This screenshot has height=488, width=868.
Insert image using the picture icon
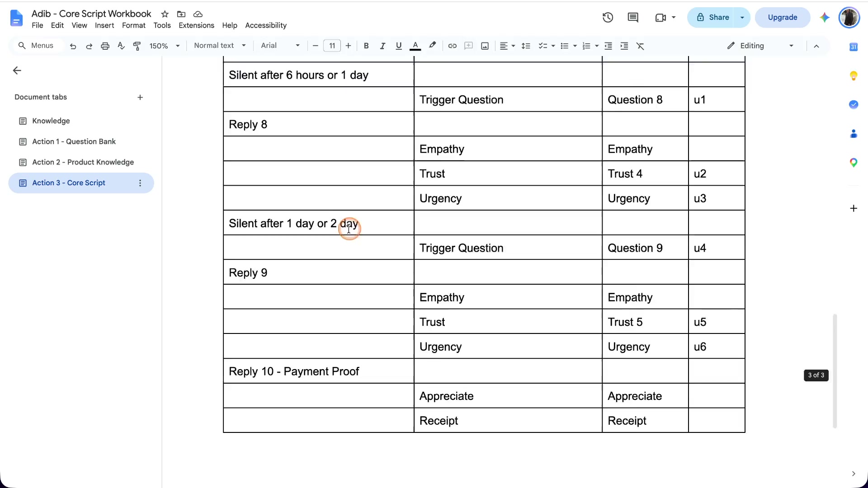point(485,46)
